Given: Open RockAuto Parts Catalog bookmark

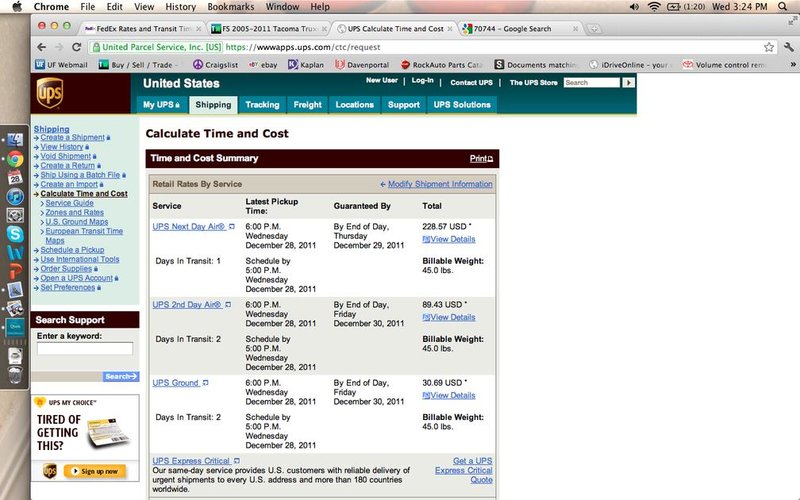Looking at the screenshot, I should pyautogui.click(x=441, y=65).
